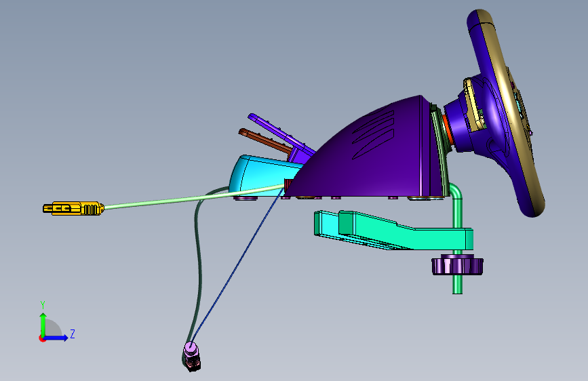Select the purple clamp tightening knob
The width and height of the screenshot is (588, 381).
click(457, 264)
